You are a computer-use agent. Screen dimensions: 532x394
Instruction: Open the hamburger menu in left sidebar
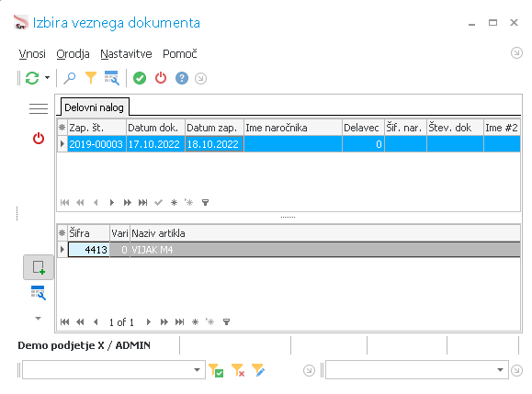click(x=39, y=109)
